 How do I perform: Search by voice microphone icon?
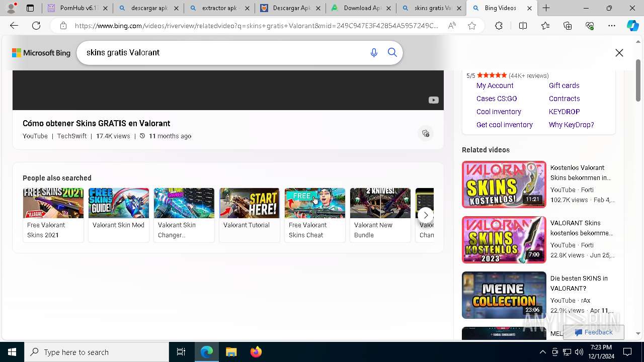(374, 53)
